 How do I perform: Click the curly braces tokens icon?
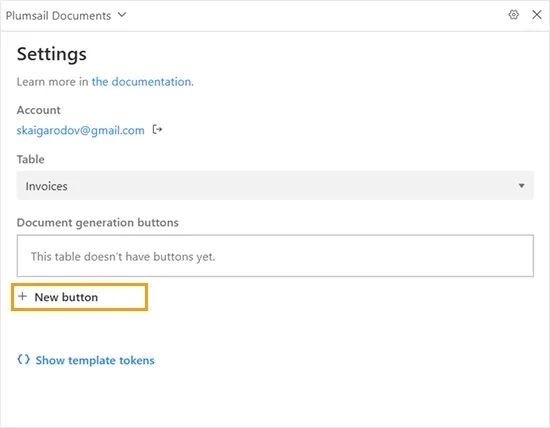(24, 359)
